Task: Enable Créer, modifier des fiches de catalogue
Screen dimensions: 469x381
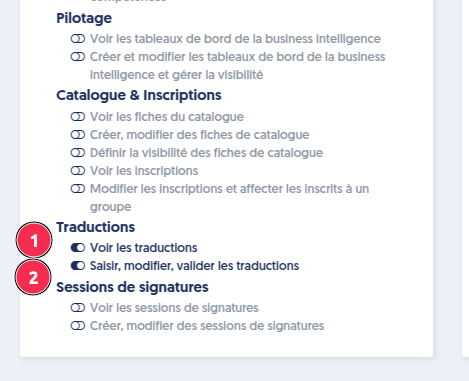Action: pyautogui.click(x=78, y=135)
